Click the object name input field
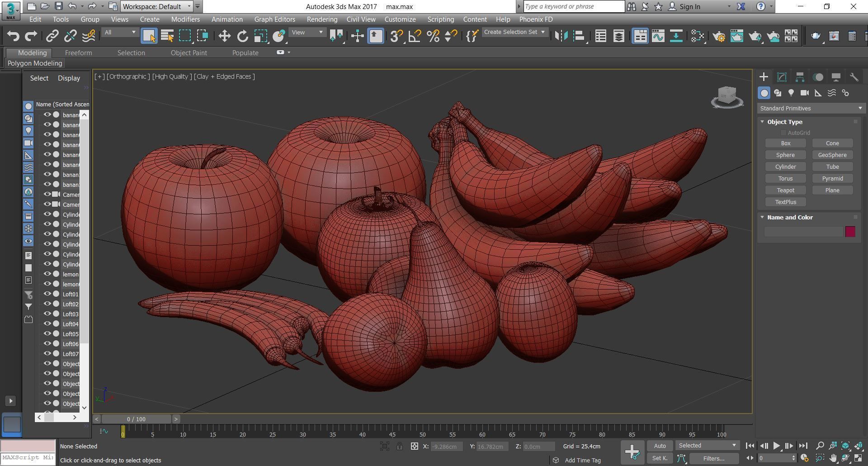 click(803, 232)
